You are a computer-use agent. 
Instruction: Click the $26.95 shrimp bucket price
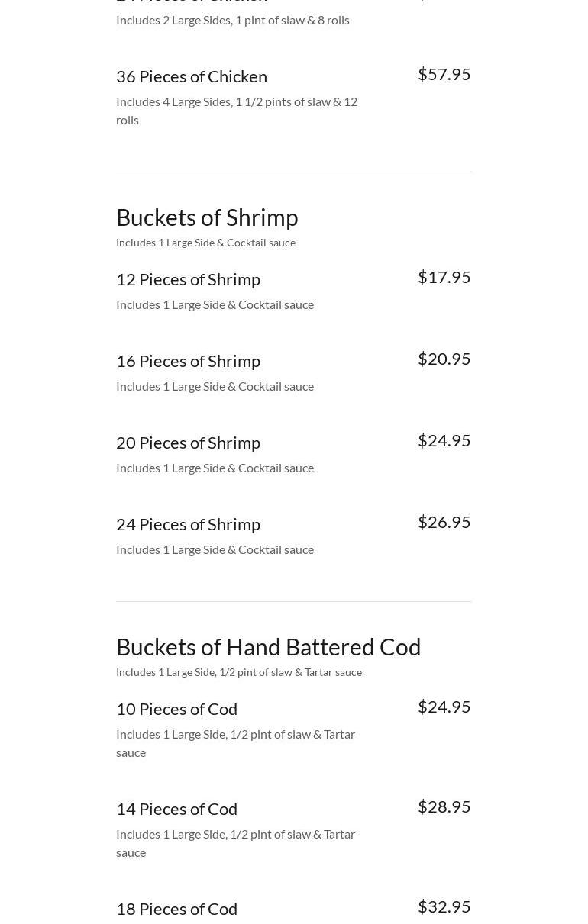444,522
